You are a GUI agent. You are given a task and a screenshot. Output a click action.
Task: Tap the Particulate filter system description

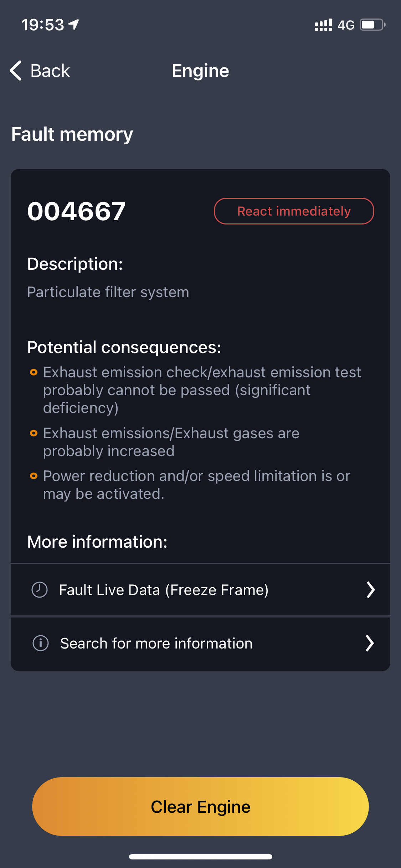pos(108,292)
